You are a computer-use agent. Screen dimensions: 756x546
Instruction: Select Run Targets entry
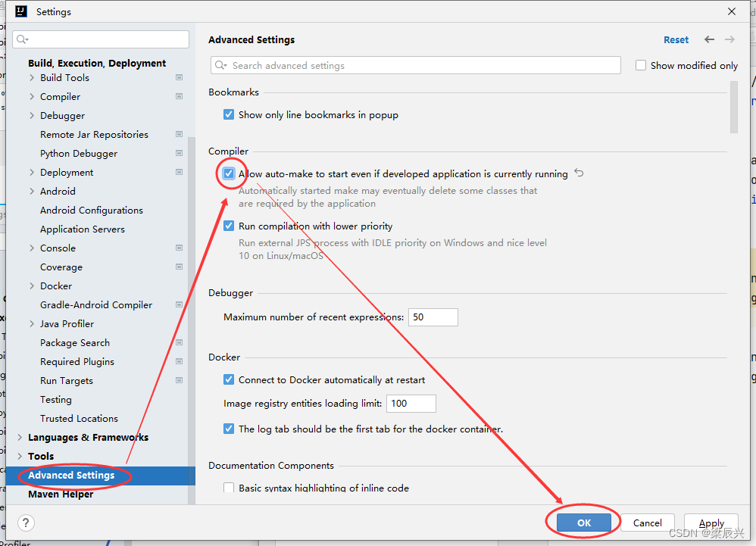point(67,381)
